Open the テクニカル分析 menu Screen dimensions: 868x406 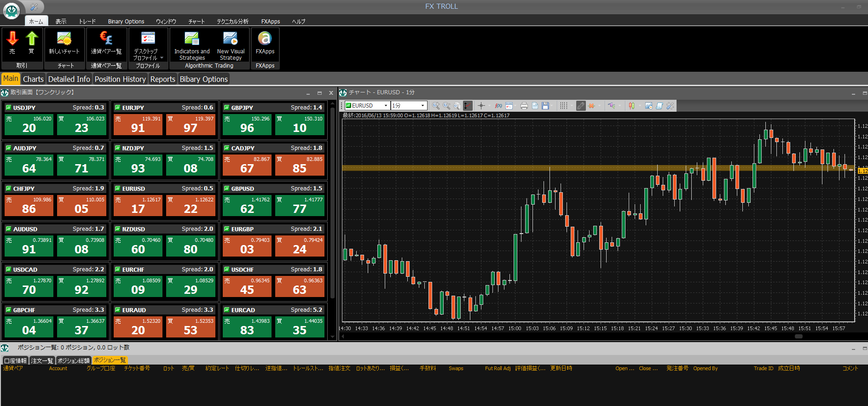[232, 21]
